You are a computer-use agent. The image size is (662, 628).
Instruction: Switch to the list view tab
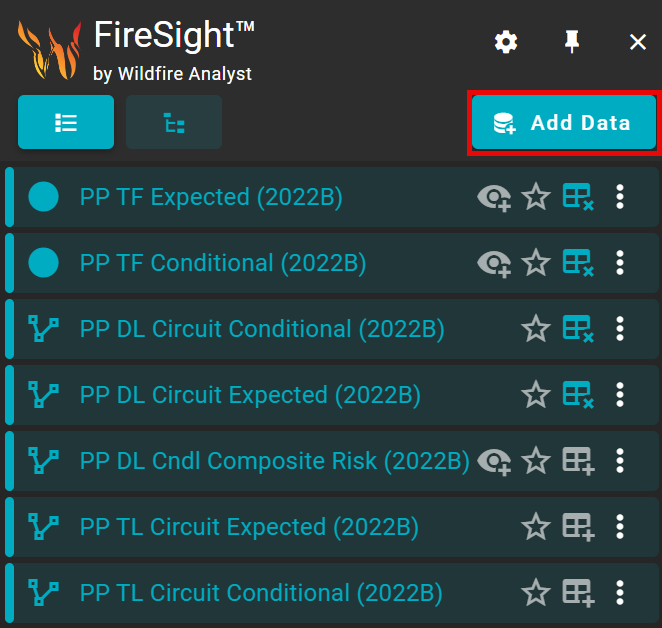point(66,123)
